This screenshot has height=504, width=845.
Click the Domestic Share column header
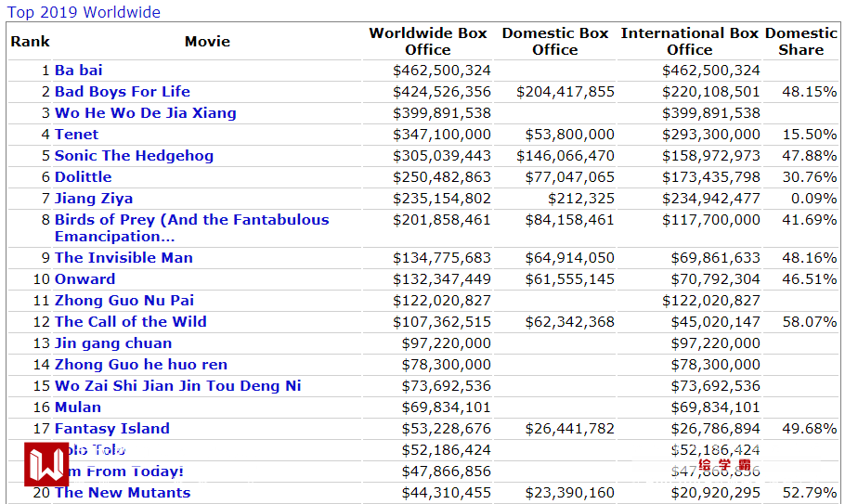[800, 41]
